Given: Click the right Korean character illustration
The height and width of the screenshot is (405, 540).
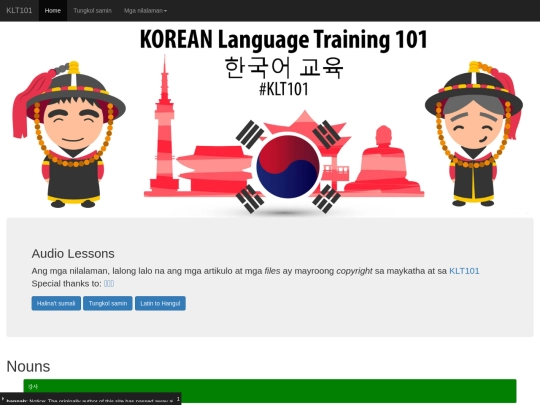Looking at the screenshot, I should [474, 134].
